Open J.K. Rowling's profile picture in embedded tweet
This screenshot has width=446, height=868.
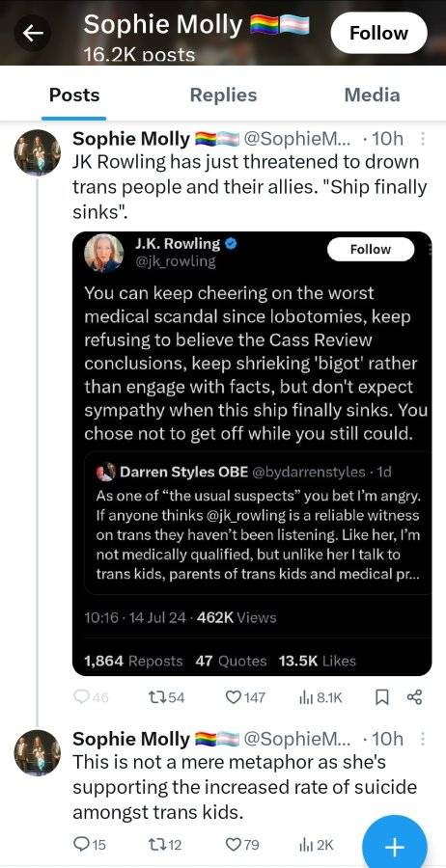click(103, 254)
